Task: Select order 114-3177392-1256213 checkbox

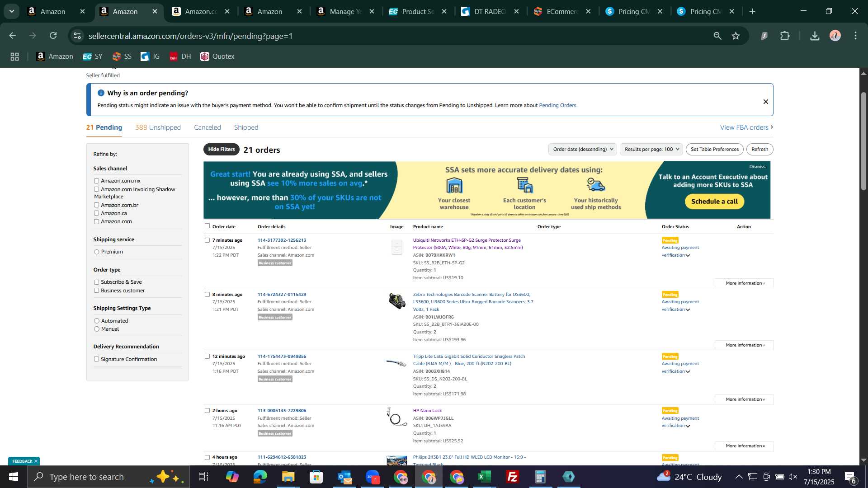Action: pos(207,240)
